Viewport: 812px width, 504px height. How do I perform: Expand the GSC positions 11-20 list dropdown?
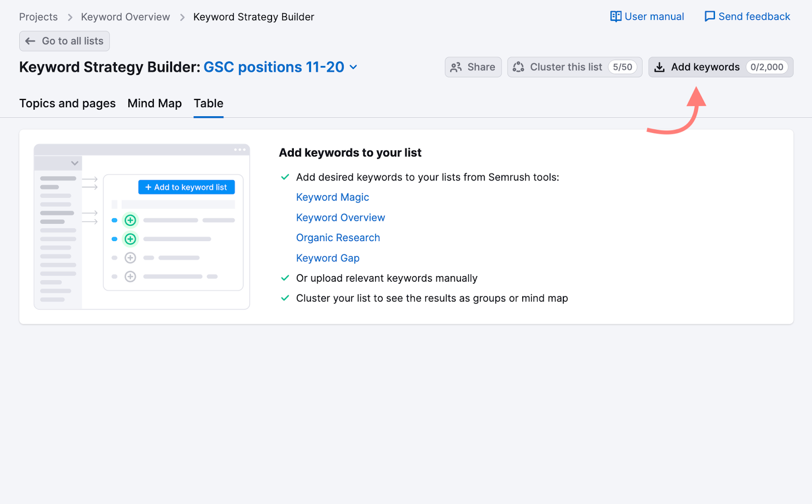tap(354, 67)
